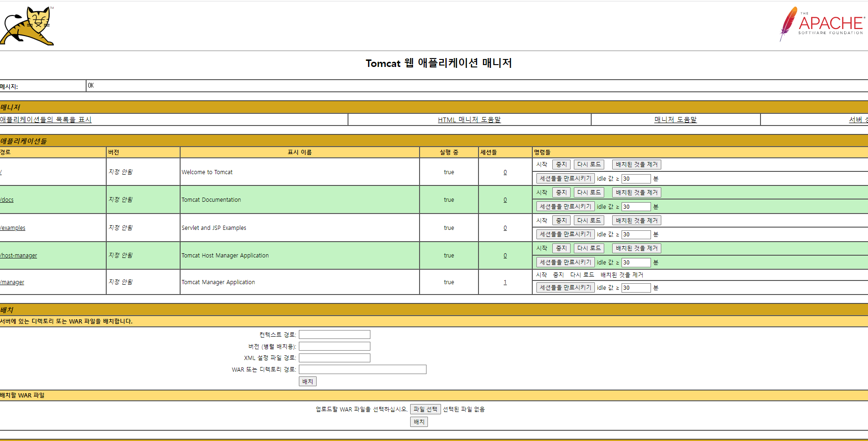Reload the Tomcat Documentation application
Viewport: 868px width, 441px height.
point(589,192)
